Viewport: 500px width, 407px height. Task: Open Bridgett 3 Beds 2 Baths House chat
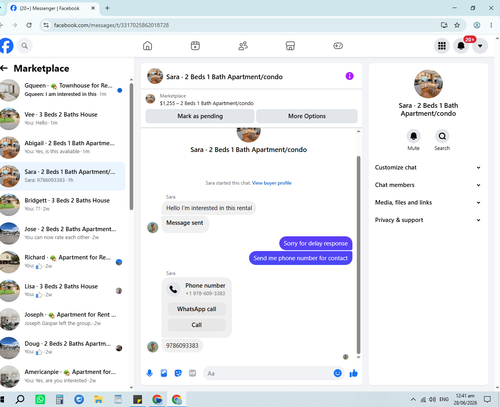pos(62,204)
